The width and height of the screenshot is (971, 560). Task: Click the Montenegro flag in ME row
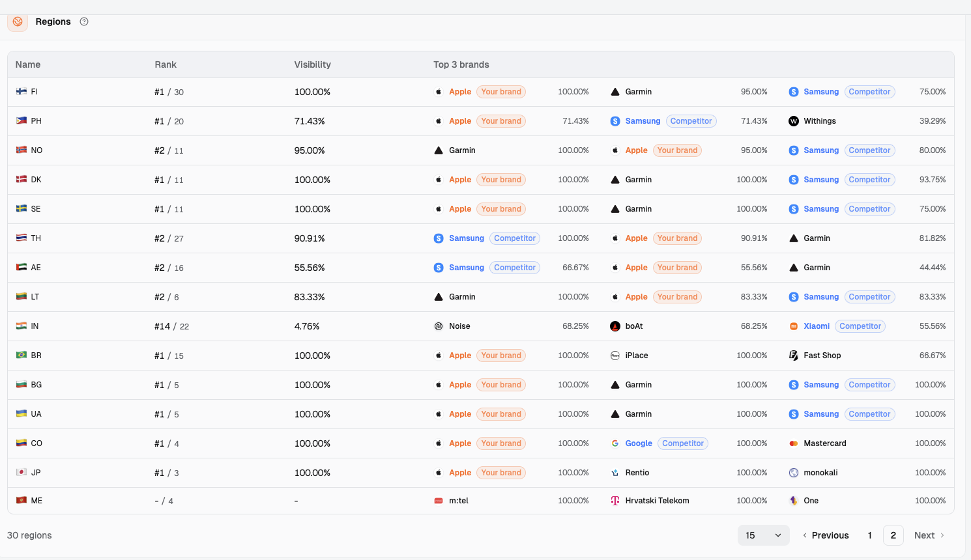pos(22,501)
